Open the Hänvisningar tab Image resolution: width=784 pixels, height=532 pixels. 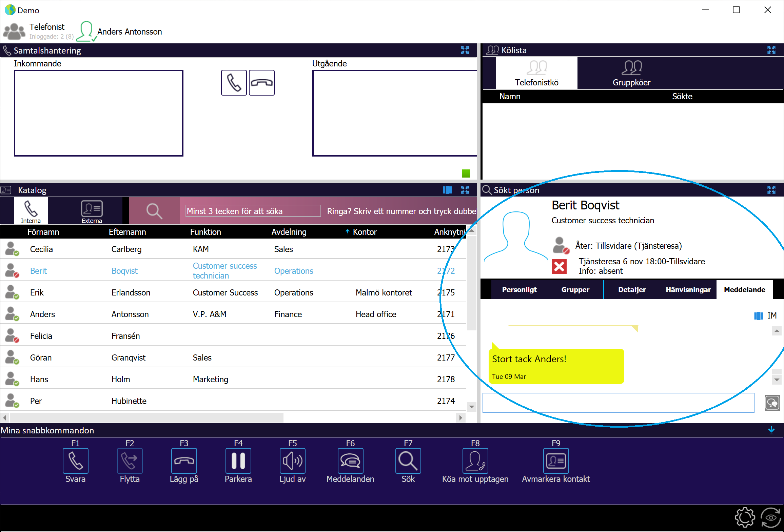coord(688,290)
